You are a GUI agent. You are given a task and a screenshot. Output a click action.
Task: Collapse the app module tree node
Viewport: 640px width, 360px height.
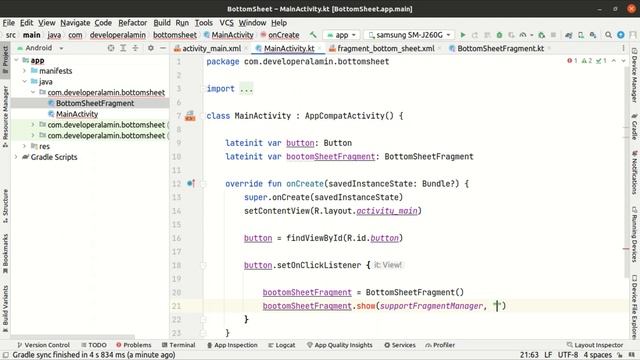tap(16, 60)
